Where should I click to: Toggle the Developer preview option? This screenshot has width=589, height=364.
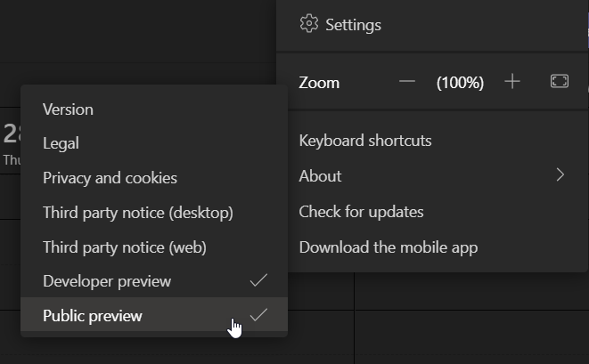(x=107, y=281)
